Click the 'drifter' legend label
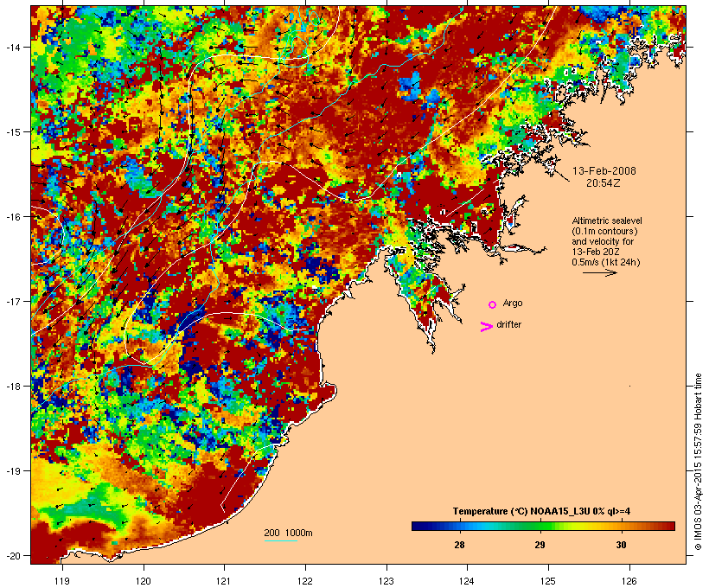 point(508,324)
